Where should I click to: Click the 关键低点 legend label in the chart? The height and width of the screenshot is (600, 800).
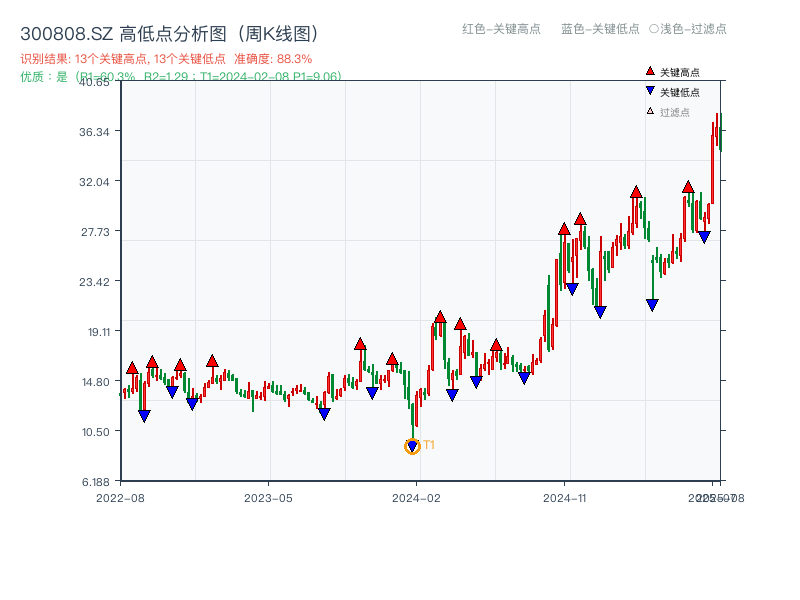(680, 92)
